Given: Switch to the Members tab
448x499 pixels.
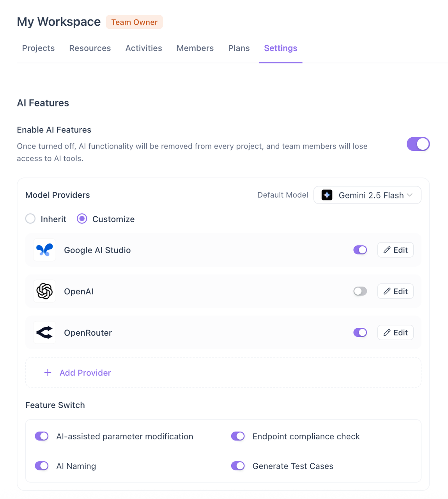Looking at the screenshot, I should pyautogui.click(x=195, y=48).
